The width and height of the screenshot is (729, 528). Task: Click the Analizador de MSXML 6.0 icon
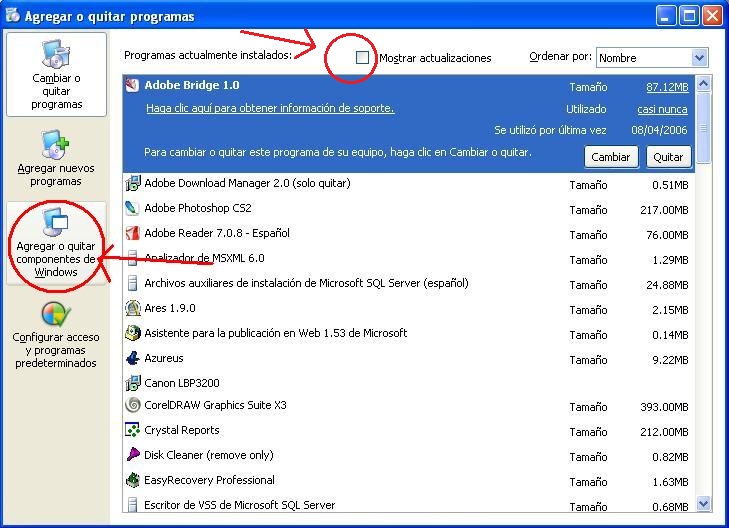coord(133,258)
